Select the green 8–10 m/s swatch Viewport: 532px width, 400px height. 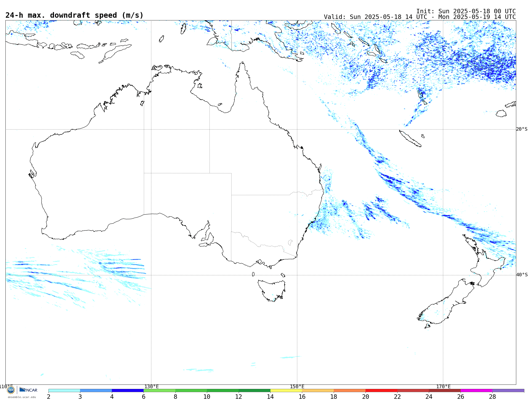click(x=191, y=391)
